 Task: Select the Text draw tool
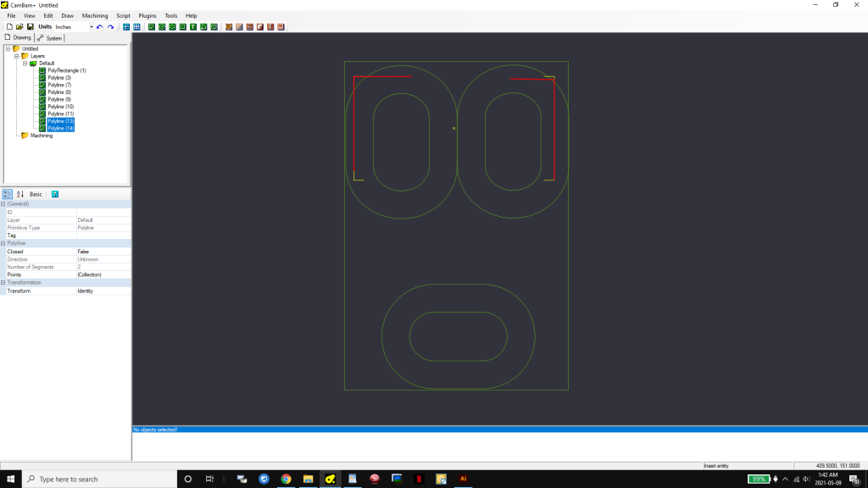click(x=193, y=26)
